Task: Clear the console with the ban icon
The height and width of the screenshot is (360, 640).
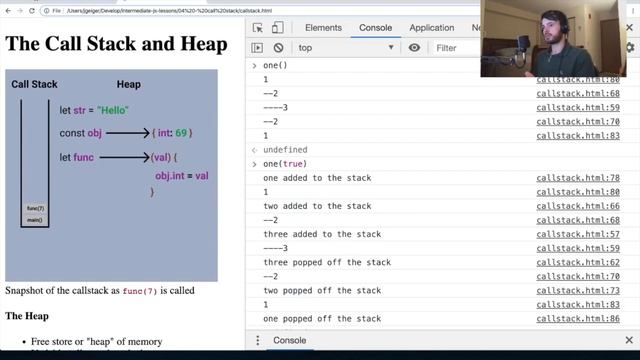Action: pos(278,48)
